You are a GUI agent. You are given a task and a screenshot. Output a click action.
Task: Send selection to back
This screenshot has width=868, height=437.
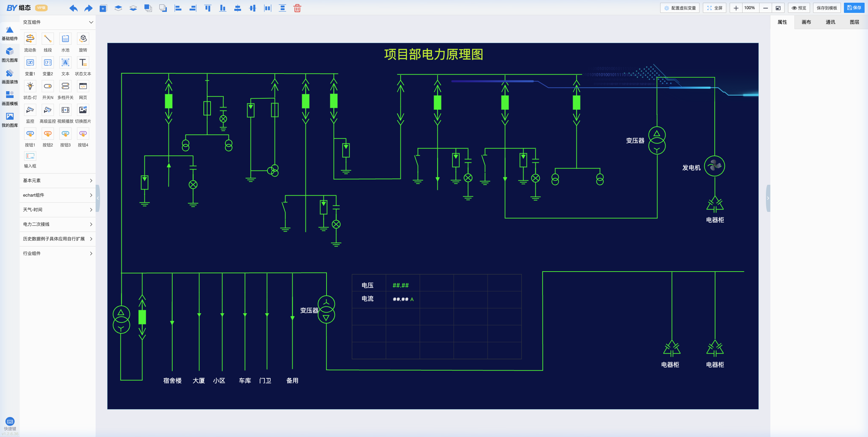(163, 8)
